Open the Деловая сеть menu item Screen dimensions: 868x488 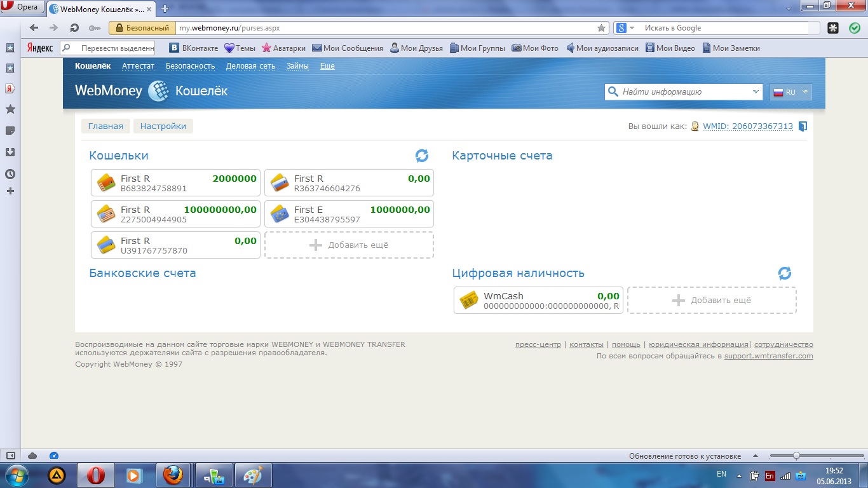(x=250, y=66)
